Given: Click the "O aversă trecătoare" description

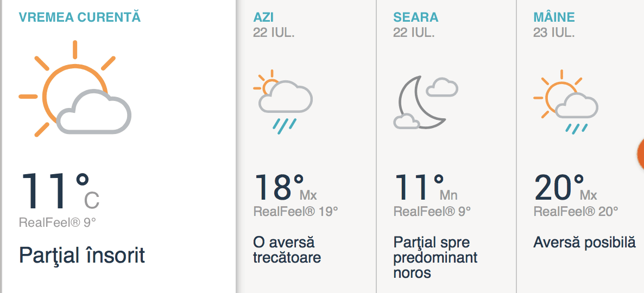Looking at the screenshot, I should click(287, 249).
